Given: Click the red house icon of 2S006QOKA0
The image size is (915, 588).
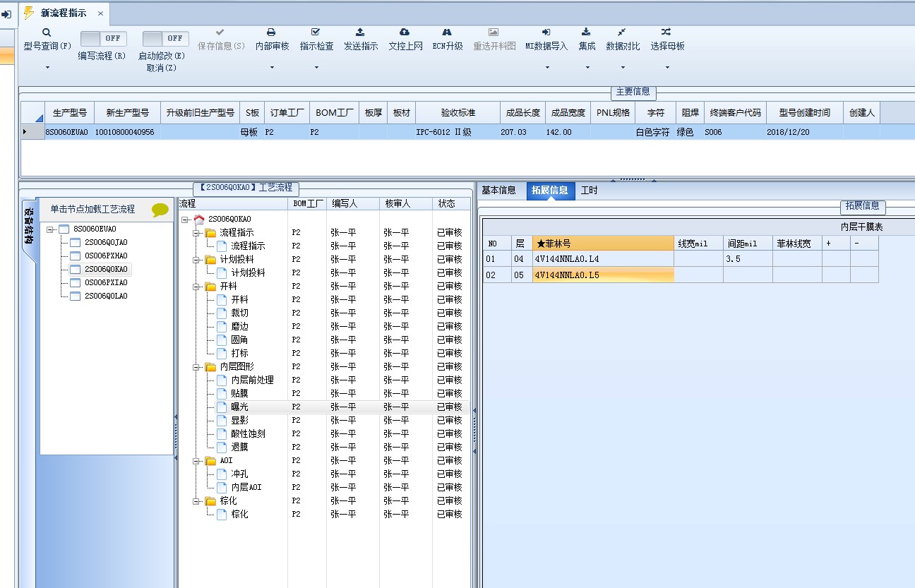Looking at the screenshot, I should (199, 220).
